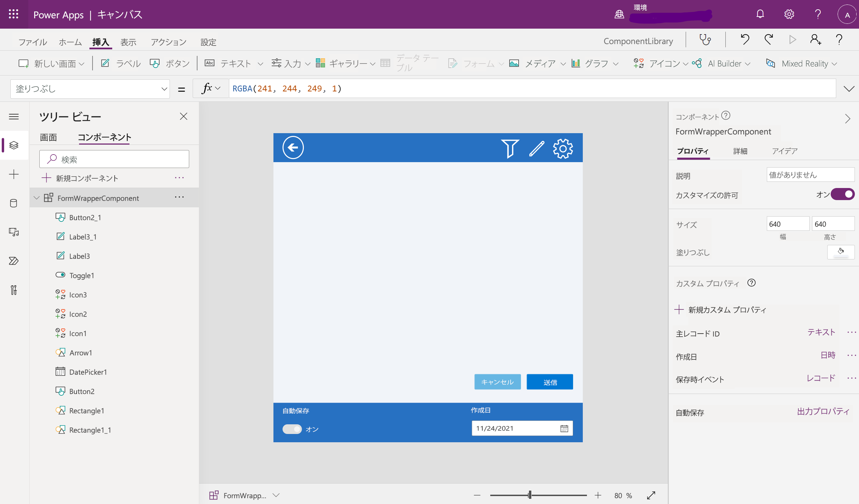Collapse FormWrapperComponent tree node
Viewport: 859px width, 504px height.
pos(37,198)
